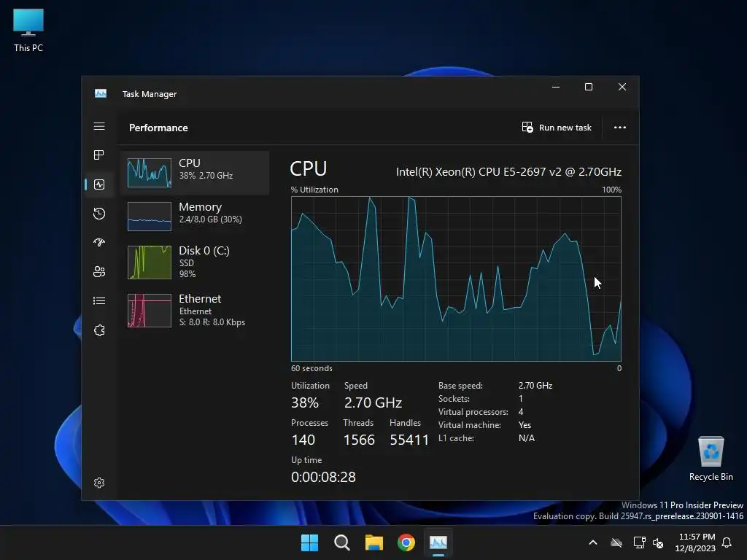Click the Up time value 0:00:08:28
This screenshot has width=747, height=560.
(x=323, y=477)
